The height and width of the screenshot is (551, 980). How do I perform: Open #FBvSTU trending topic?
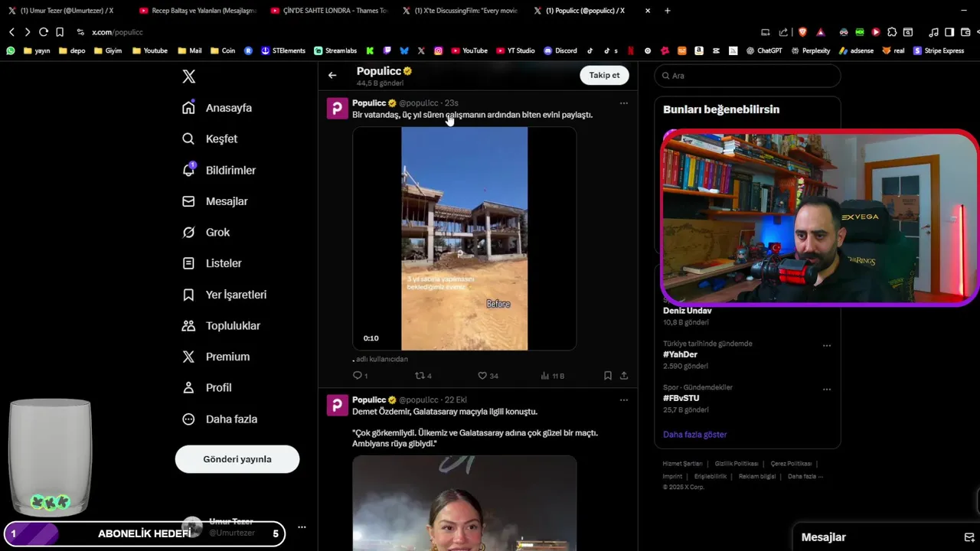tap(681, 398)
